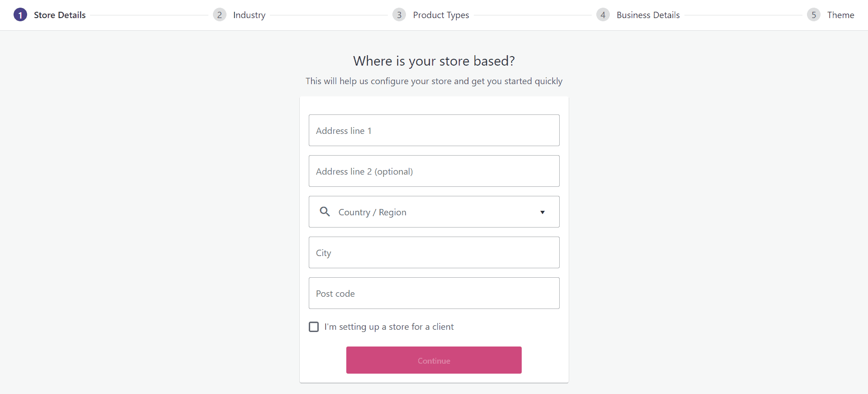Click into Address line 2 optional field

(434, 171)
